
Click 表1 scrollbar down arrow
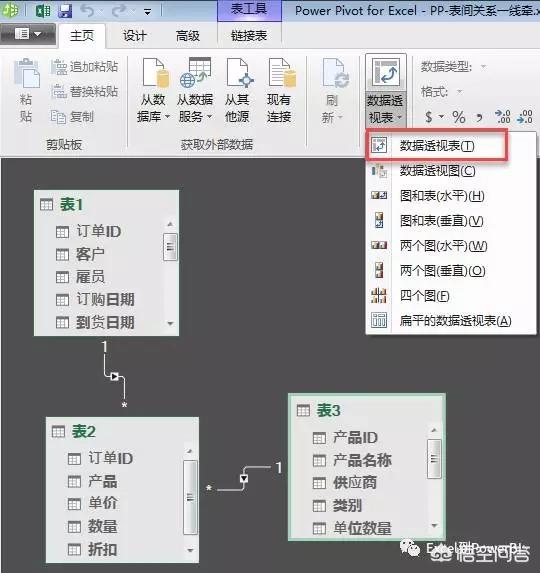[x=170, y=323]
